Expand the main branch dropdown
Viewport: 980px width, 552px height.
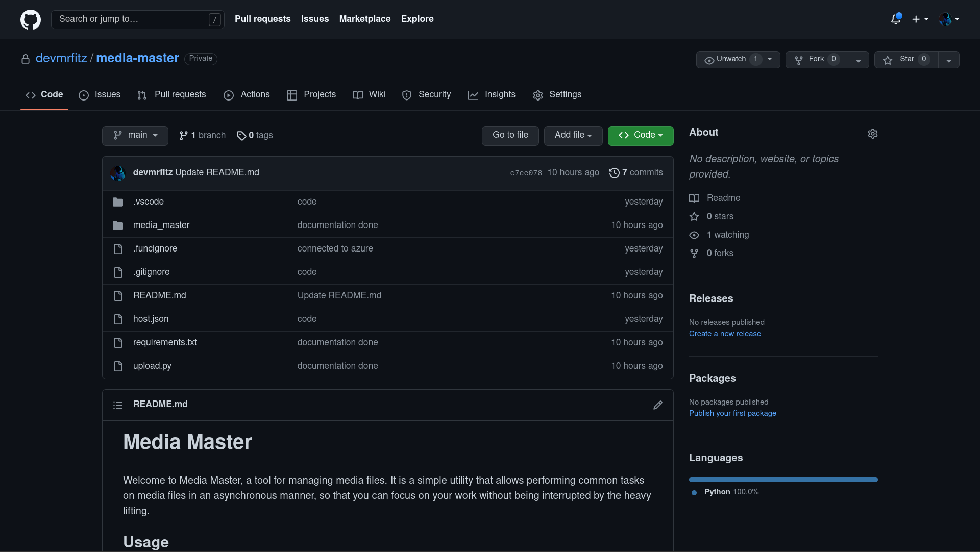coord(135,135)
